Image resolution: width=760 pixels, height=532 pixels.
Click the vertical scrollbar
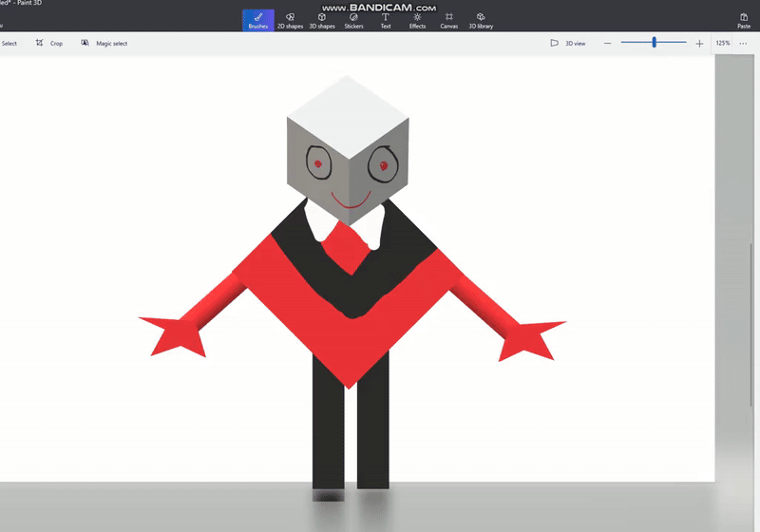(751, 324)
